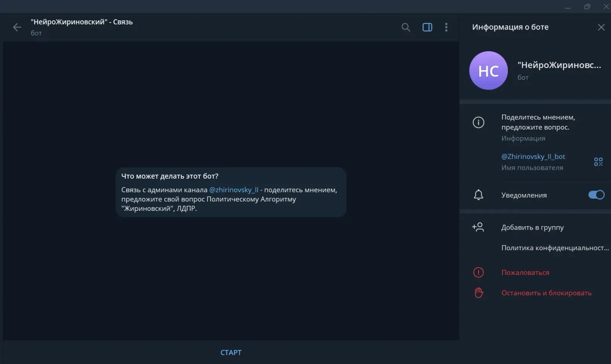
Task: Select 'Остановить и блокировать'
Action: click(546, 293)
